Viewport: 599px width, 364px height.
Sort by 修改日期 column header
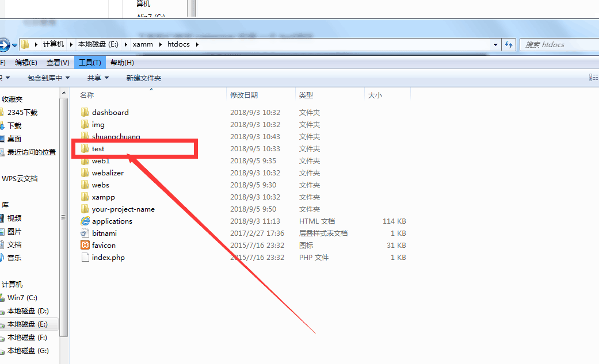pyautogui.click(x=244, y=95)
